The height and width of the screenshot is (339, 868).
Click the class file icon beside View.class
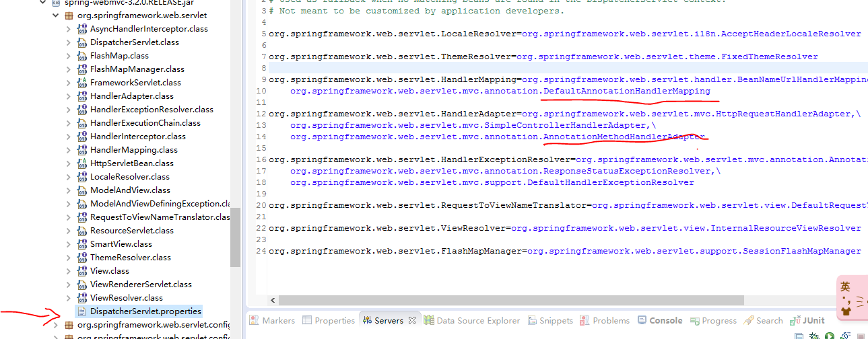click(x=82, y=271)
